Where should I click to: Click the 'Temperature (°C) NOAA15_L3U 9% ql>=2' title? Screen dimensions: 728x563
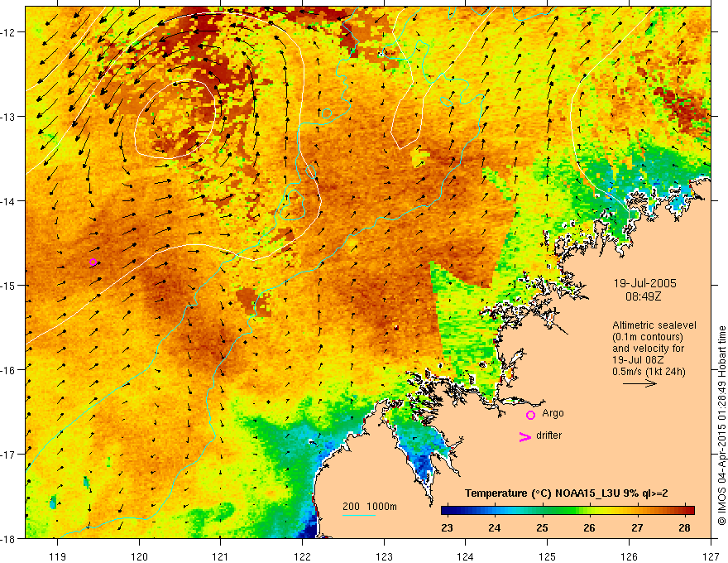point(567,493)
